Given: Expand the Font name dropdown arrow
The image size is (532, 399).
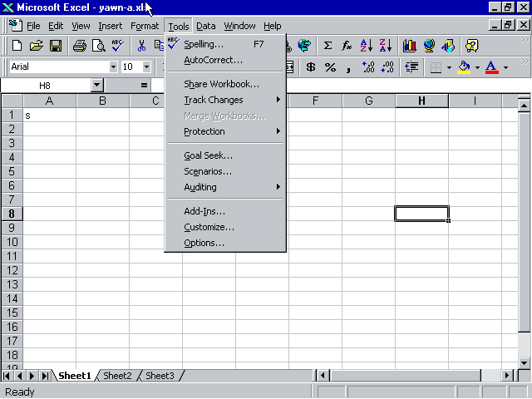Looking at the screenshot, I should point(113,66).
